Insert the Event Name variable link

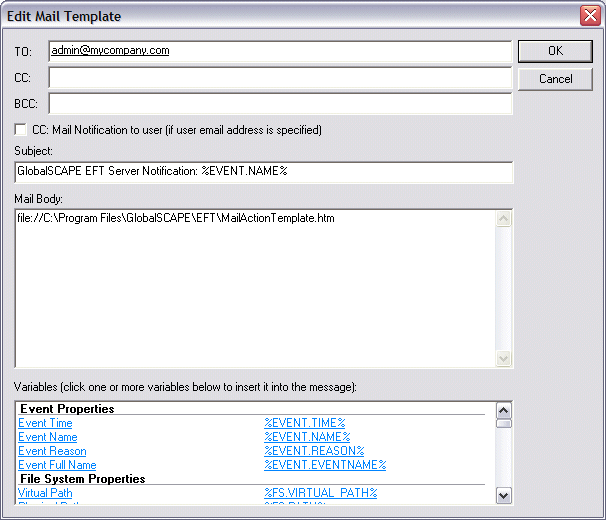[48, 437]
